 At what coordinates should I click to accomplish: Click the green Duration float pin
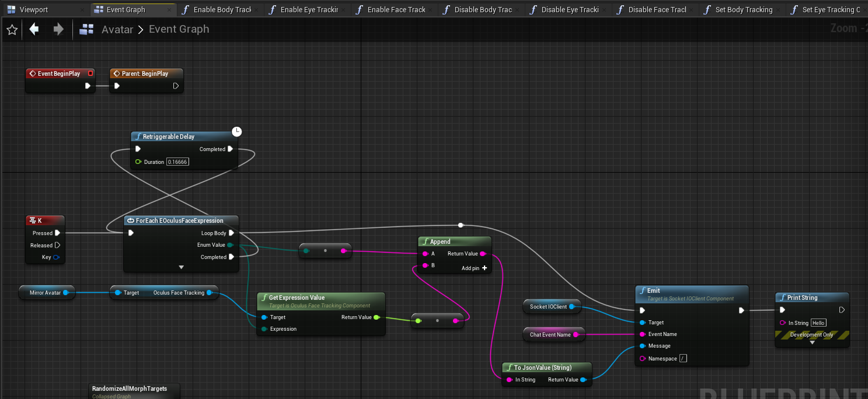138,162
